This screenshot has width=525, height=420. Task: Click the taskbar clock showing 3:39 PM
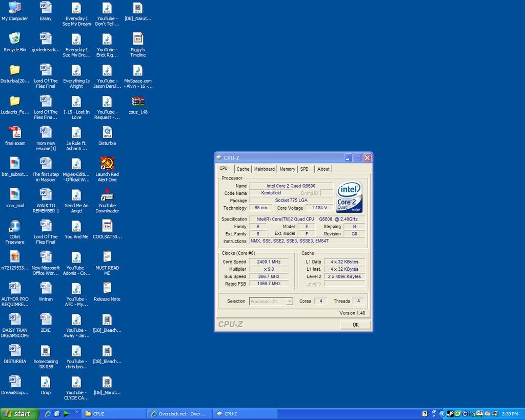(x=510, y=414)
